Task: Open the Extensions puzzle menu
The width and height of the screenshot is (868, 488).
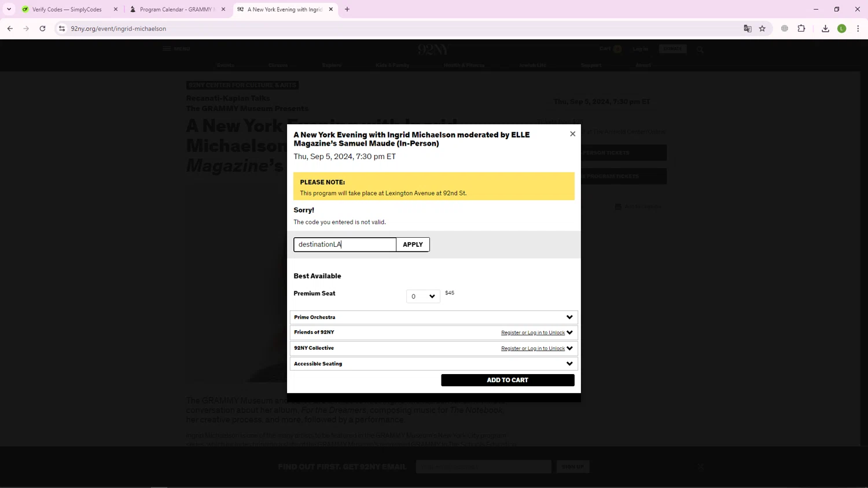Action: [801, 28]
